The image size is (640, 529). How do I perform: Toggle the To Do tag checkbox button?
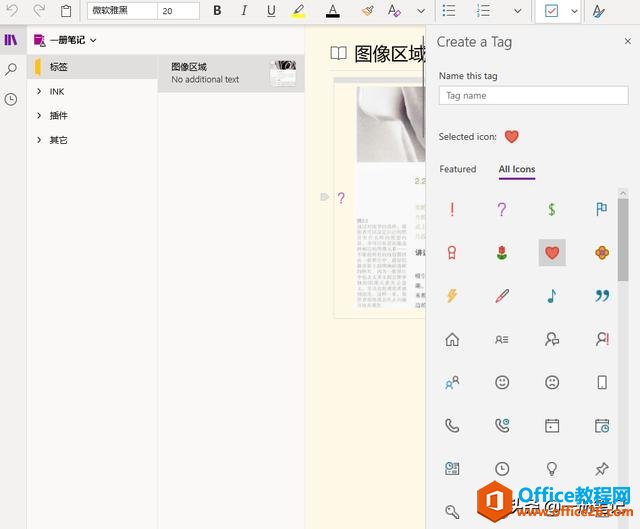tap(551, 11)
